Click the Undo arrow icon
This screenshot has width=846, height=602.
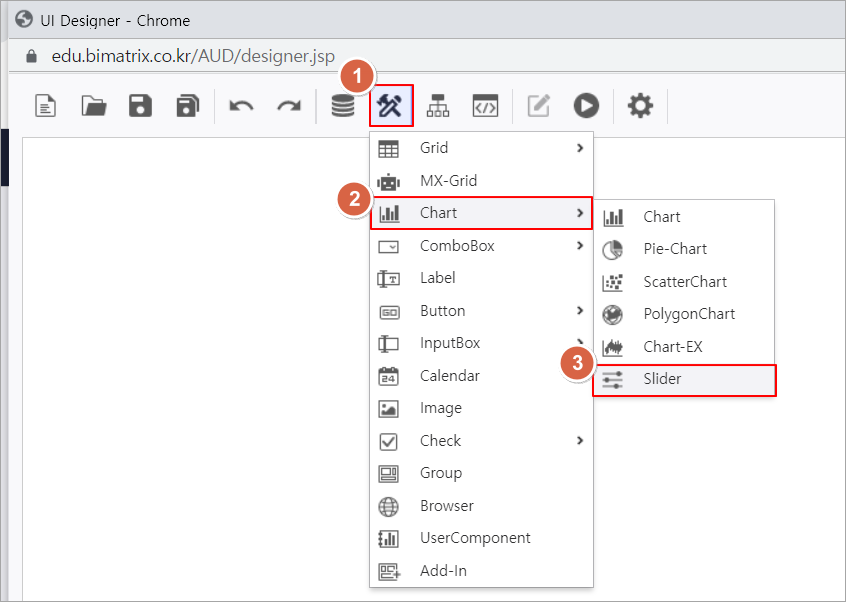click(241, 106)
